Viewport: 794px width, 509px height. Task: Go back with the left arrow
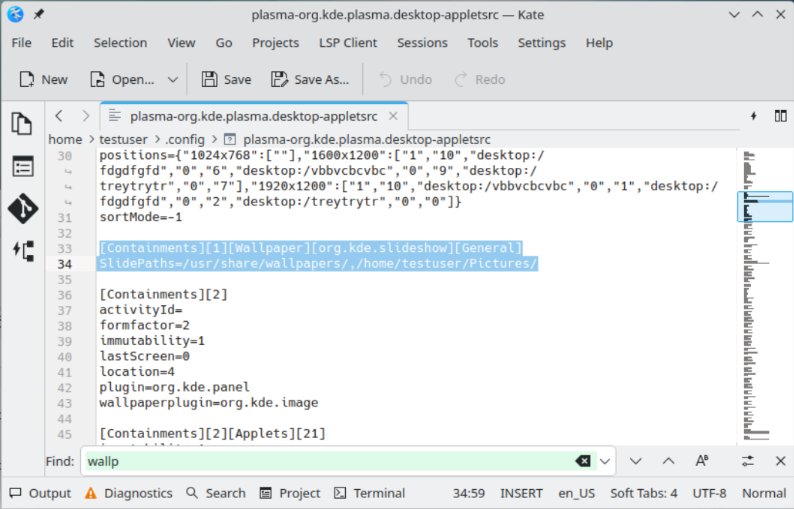(x=59, y=116)
